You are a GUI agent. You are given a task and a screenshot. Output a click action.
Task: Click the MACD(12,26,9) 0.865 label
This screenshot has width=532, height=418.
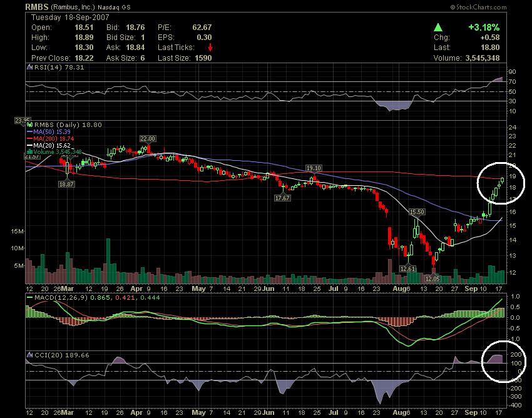[72, 298]
